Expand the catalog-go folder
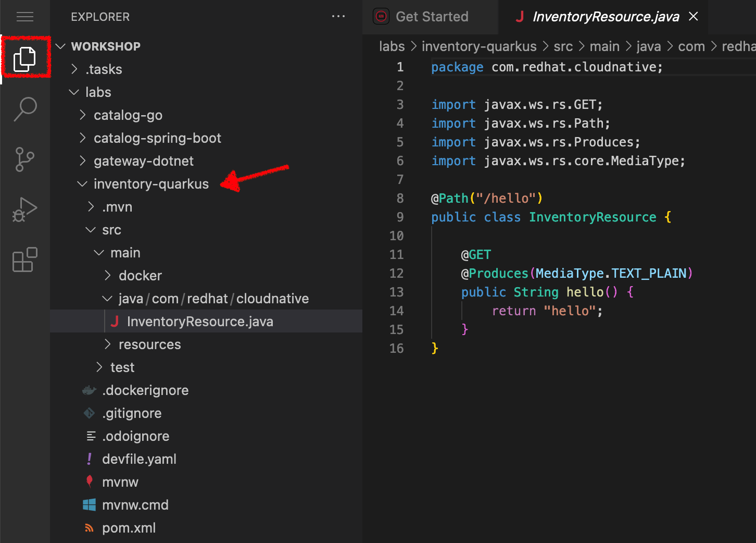 coord(128,115)
